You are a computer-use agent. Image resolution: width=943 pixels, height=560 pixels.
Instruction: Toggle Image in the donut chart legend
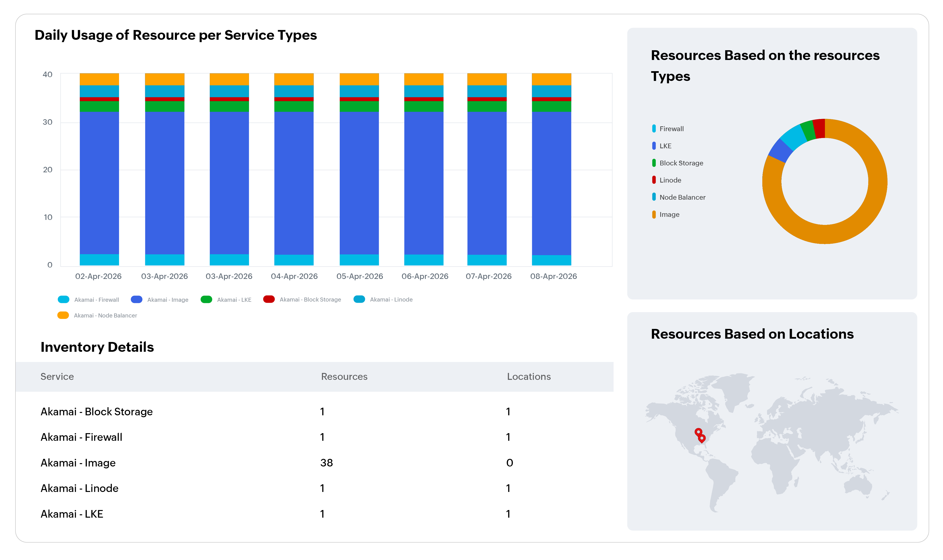click(x=666, y=214)
